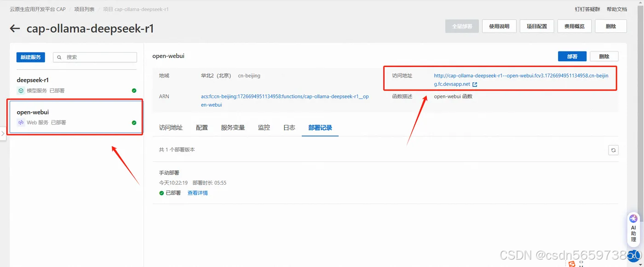This screenshot has height=267, width=644.
Task: Focus the 搜索 service search field
Action: [95, 57]
